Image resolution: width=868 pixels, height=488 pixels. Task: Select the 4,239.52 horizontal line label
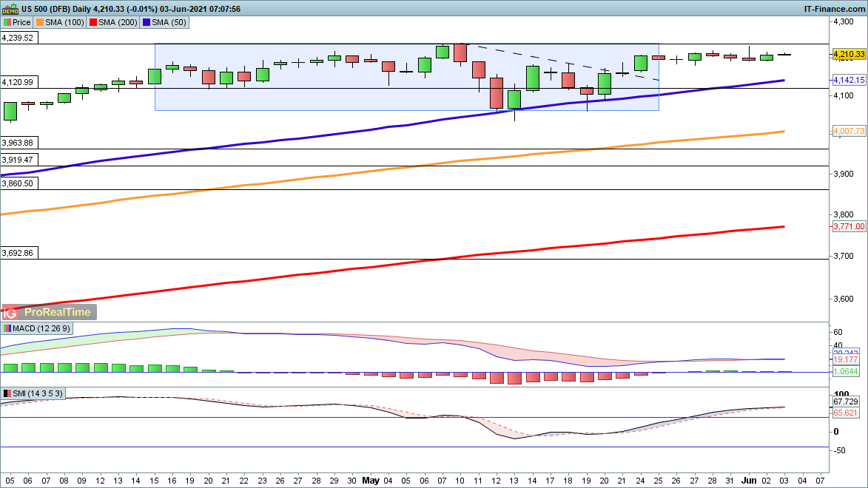pyautogui.click(x=18, y=38)
